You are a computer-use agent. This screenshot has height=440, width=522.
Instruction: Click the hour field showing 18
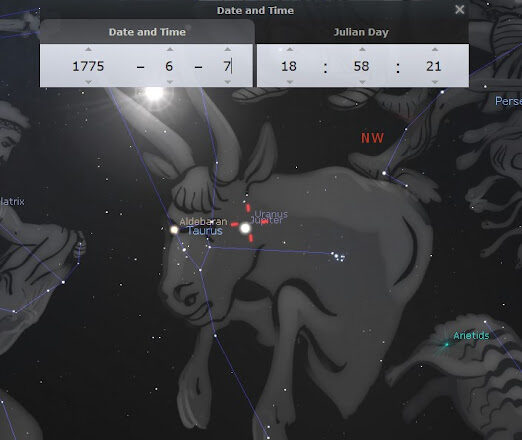[289, 66]
